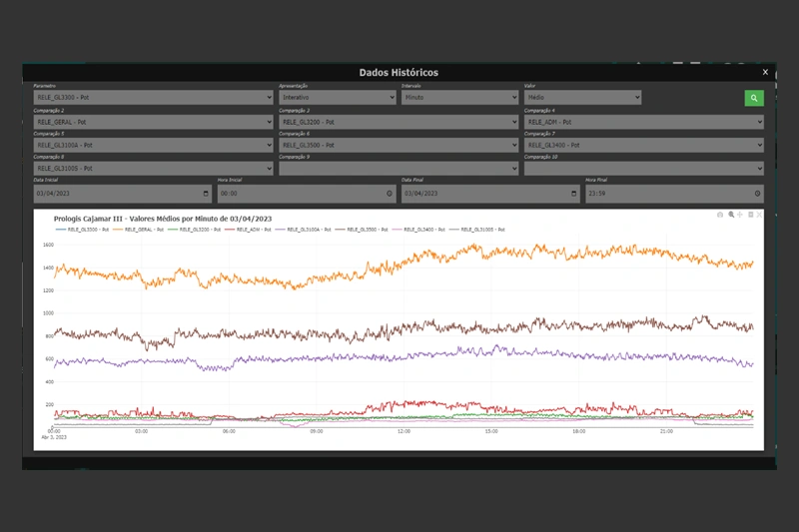Expand the Apresentação dropdown showing Interativo

click(x=330, y=98)
